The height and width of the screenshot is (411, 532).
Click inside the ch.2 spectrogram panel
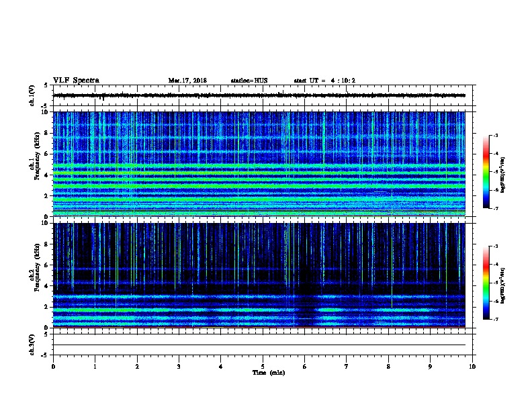(259, 275)
